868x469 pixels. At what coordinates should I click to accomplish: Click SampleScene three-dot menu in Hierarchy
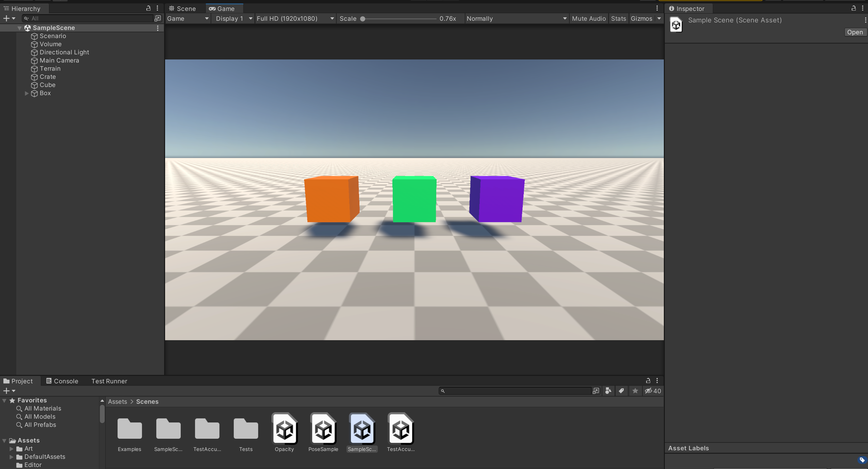point(158,28)
